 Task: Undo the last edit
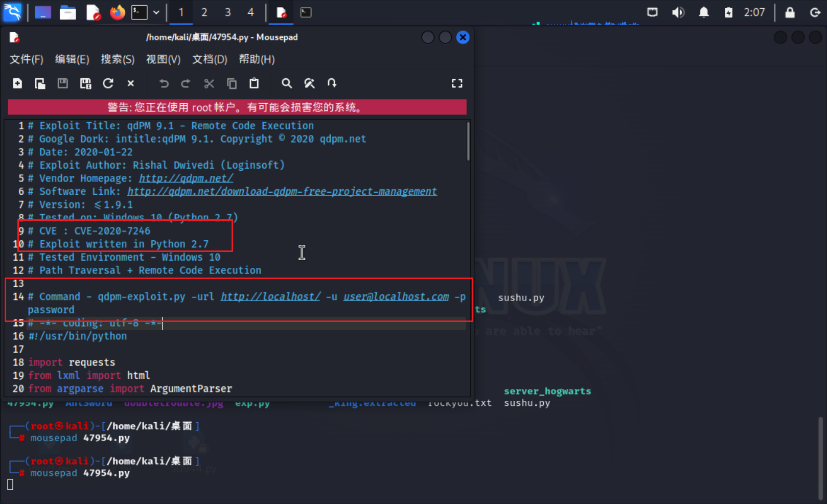pos(164,83)
